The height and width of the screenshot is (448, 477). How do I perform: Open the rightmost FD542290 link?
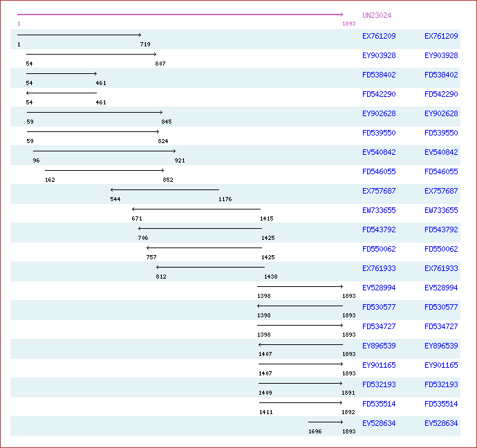pos(441,94)
